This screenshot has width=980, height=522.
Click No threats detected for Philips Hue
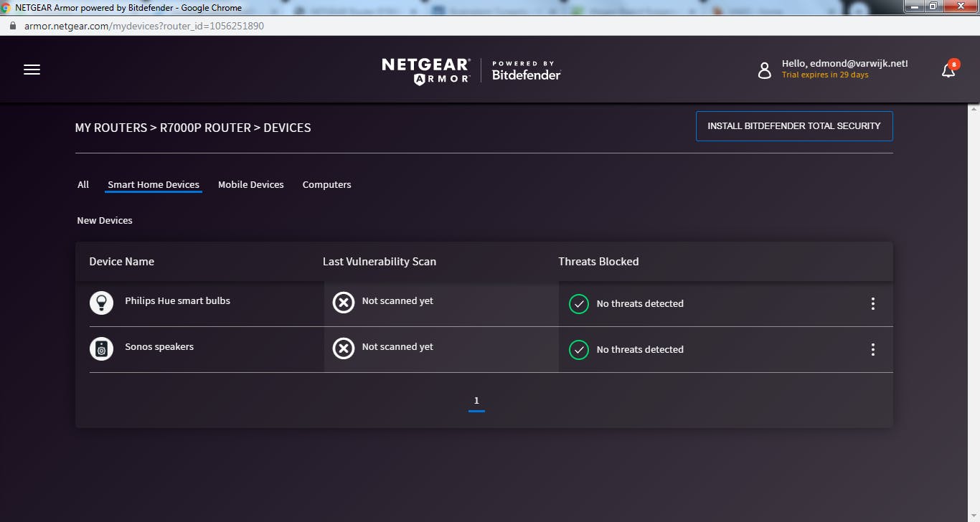tap(640, 304)
